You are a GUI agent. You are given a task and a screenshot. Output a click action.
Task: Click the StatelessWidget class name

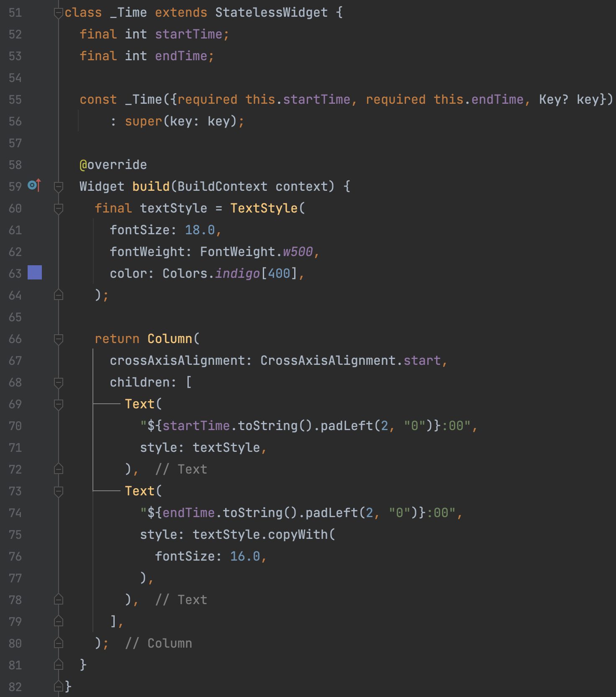pyautogui.click(x=271, y=13)
